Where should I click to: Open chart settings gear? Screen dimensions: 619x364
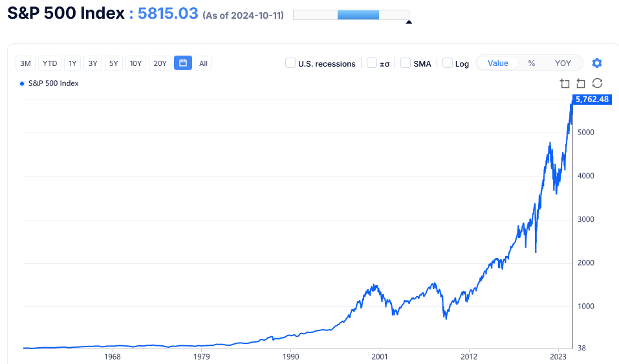(597, 63)
